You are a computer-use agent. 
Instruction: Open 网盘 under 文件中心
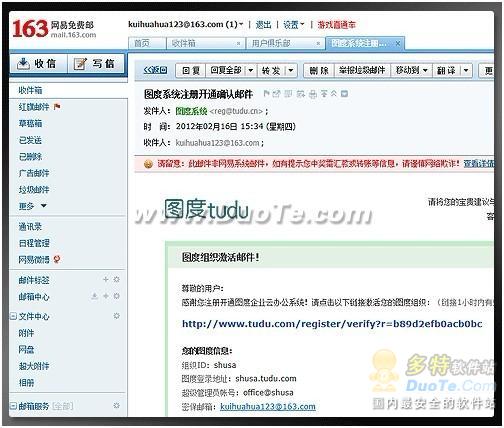(x=26, y=350)
